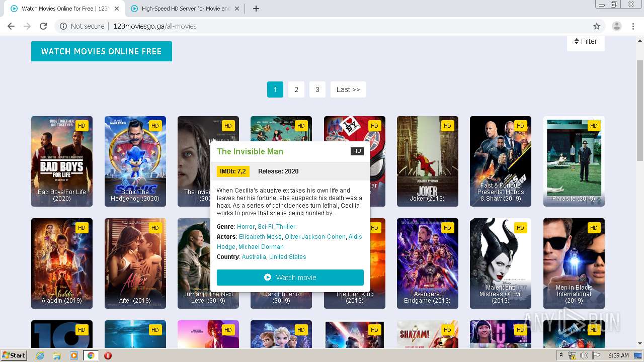Open File Explorer folder taskbar icon

pyautogui.click(x=57, y=355)
